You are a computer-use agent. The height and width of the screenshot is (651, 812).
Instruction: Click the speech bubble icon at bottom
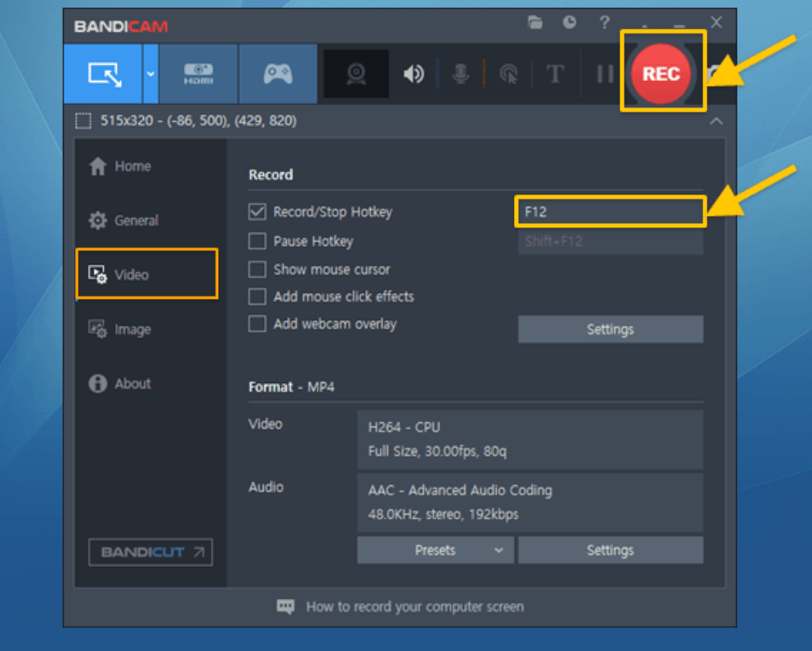[285, 606]
